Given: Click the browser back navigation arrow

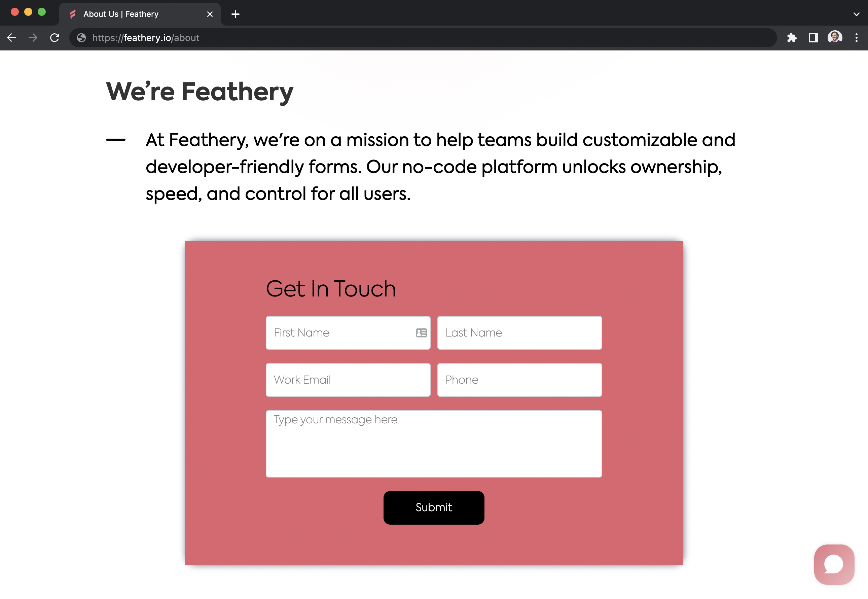Looking at the screenshot, I should 12,38.
